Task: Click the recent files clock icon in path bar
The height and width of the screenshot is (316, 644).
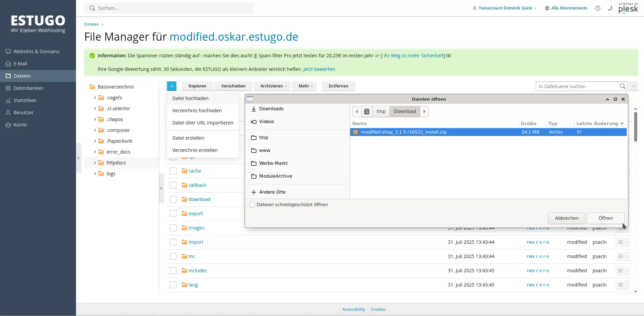Action: tap(367, 112)
